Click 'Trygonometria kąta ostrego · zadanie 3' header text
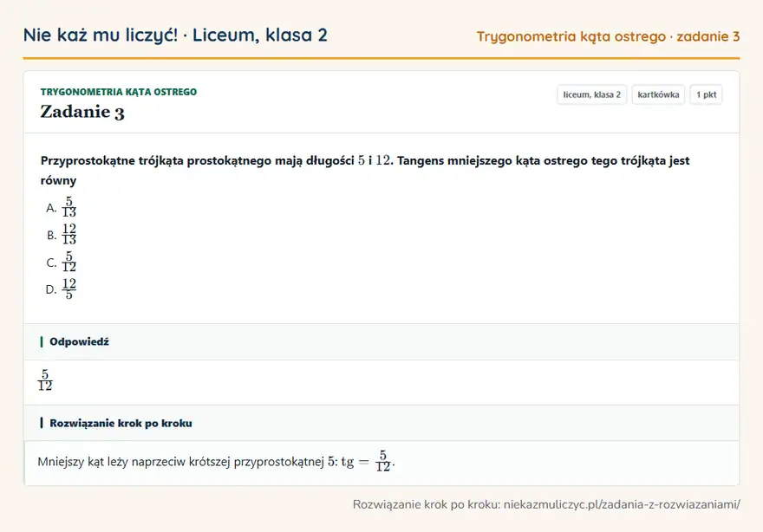Viewport: 763px width, 532px height. [608, 36]
